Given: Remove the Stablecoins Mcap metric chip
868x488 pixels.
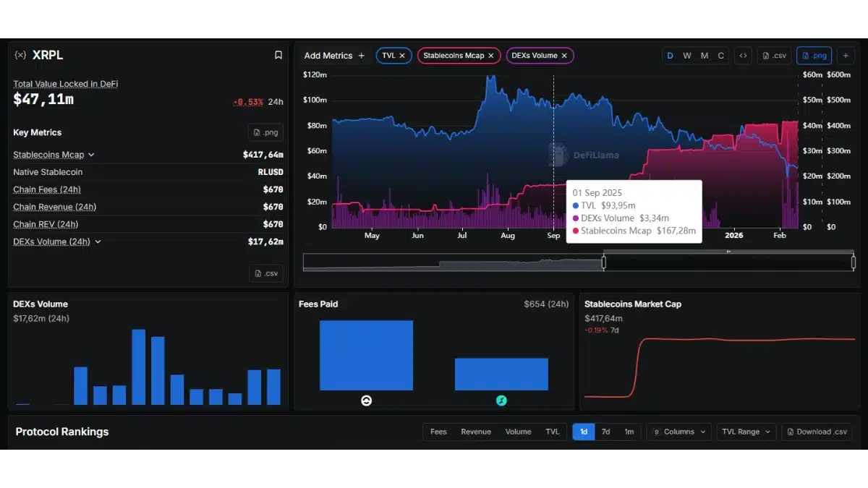Looking at the screenshot, I should tap(491, 55).
